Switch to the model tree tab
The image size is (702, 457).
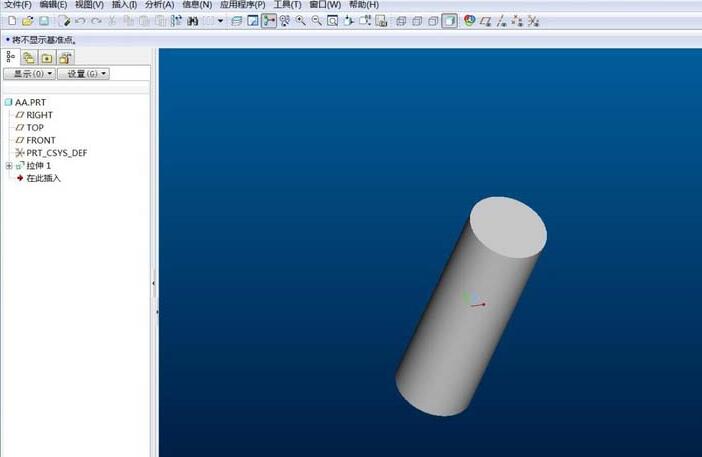point(11,57)
